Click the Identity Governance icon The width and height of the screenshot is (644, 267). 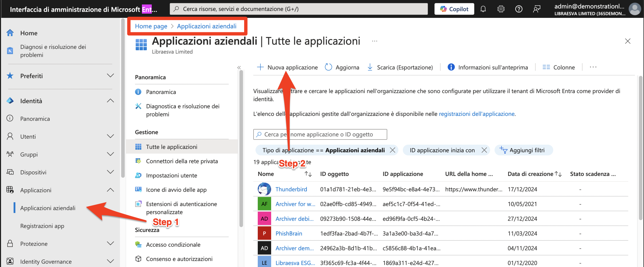(x=10, y=261)
